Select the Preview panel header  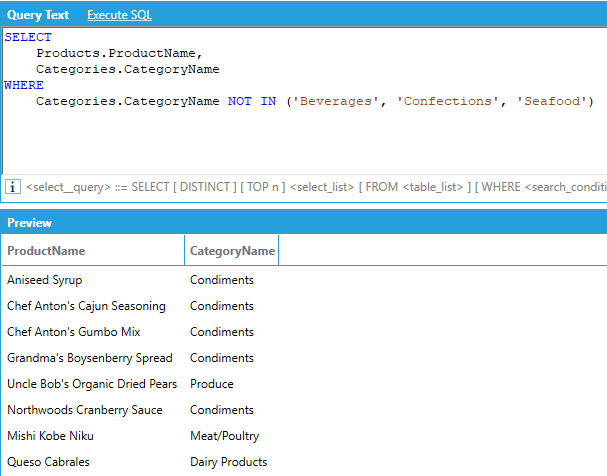30,223
